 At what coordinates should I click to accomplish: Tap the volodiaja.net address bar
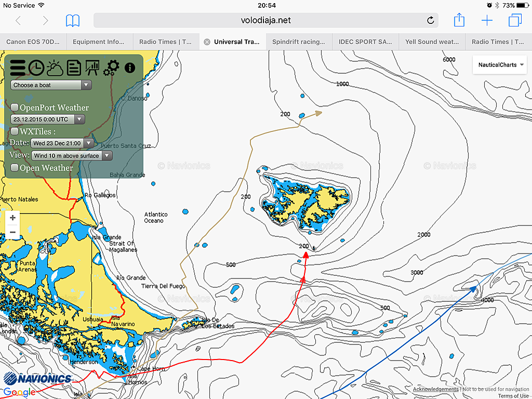click(x=265, y=20)
